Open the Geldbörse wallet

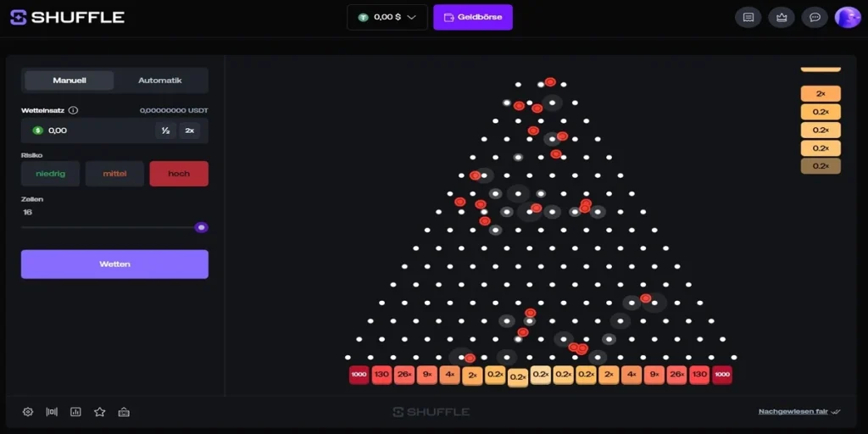pyautogui.click(x=473, y=17)
